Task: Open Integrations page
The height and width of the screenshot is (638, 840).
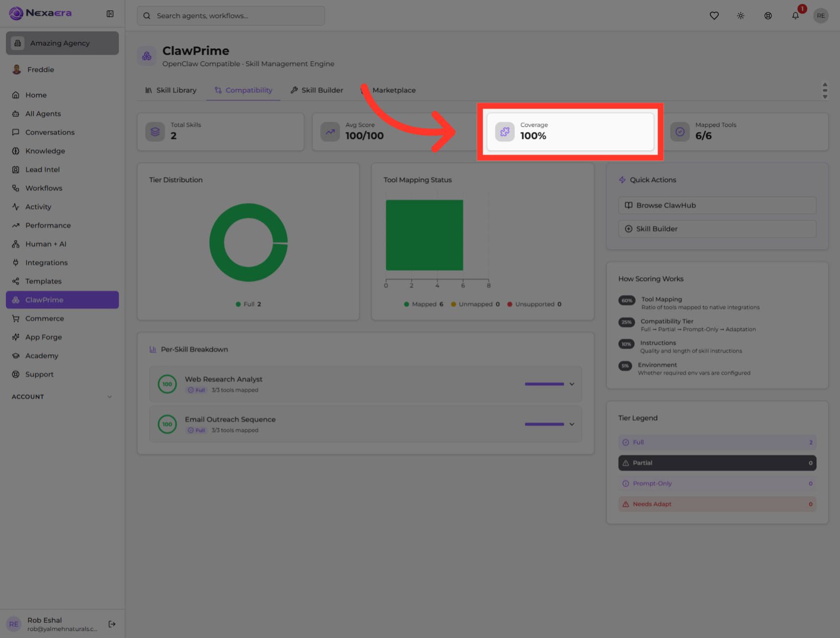Action: click(62, 263)
